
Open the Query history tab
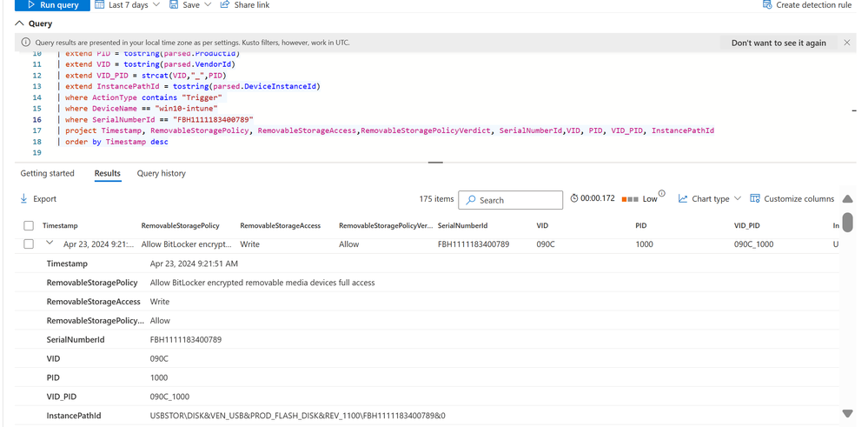(x=161, y=173)
